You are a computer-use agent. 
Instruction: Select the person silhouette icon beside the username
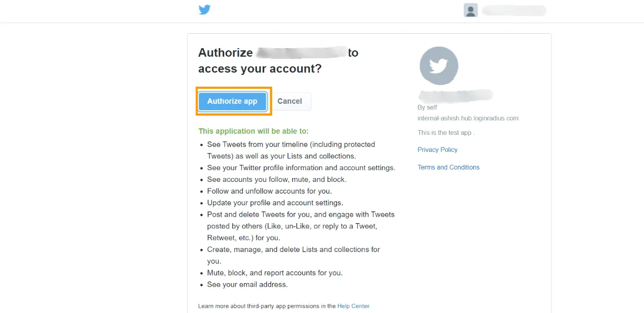pos(471,10)
